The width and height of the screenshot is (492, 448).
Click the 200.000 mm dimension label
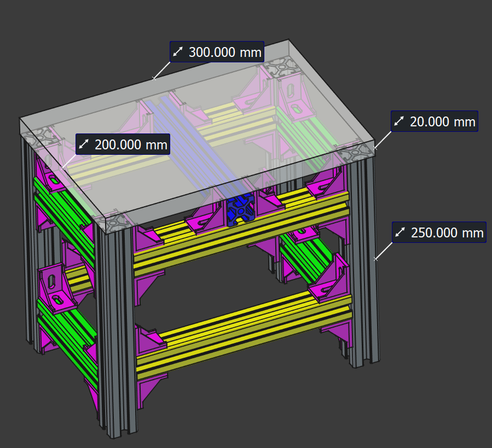click(123, 144)
